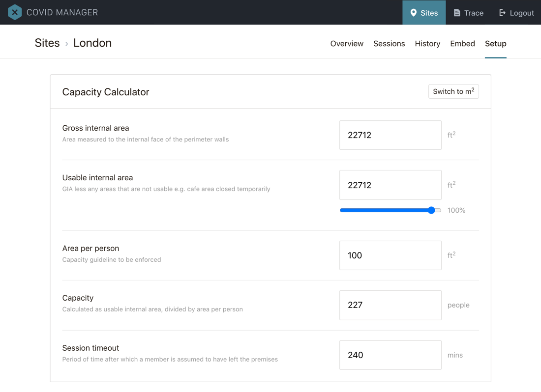Click the Logout arrow icon
The width and height of the screenshot is (541, 392).
tap(502, 13)
